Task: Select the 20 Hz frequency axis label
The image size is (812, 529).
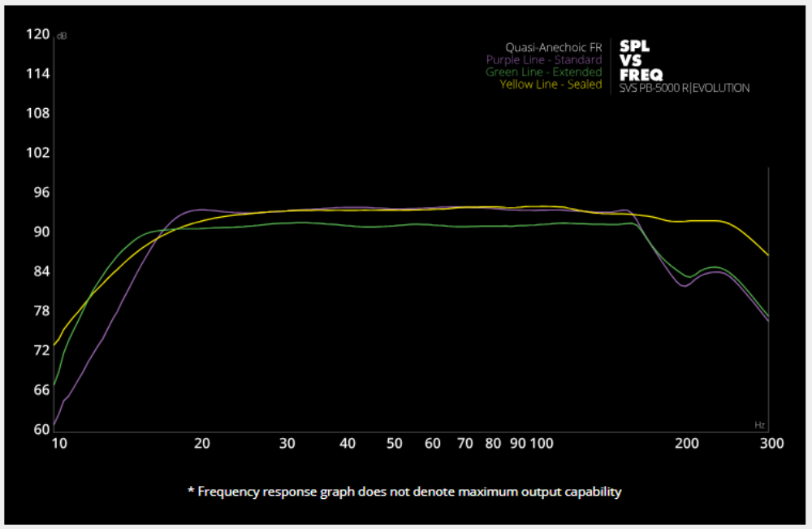Action: [x=202, y=443]
